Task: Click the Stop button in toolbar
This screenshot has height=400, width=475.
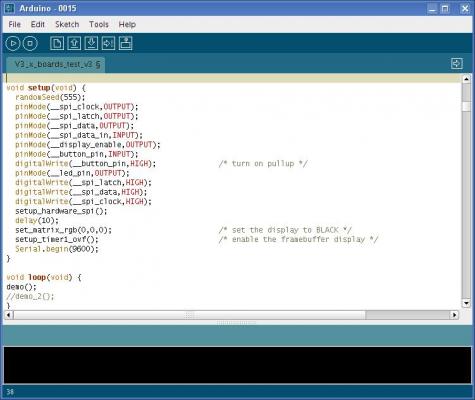Action: pyautogui.click(x=30, y=44)
